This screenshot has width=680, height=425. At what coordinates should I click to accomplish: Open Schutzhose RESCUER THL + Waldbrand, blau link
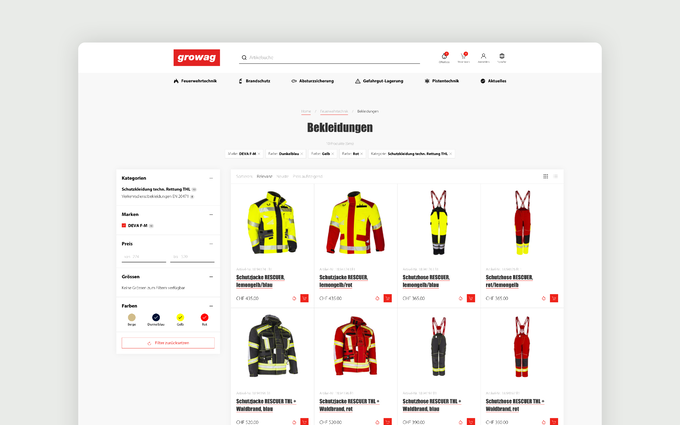click(x=432, y=405)
